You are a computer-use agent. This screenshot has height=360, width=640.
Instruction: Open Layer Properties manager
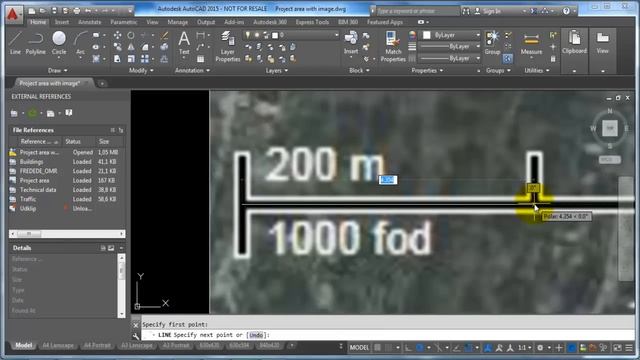click(227, 47)
